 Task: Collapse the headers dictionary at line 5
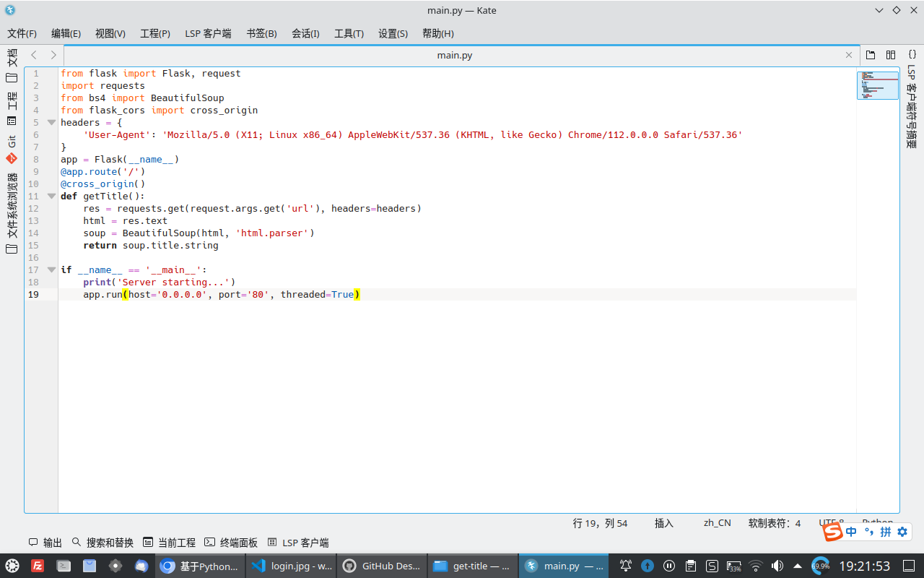51,122
